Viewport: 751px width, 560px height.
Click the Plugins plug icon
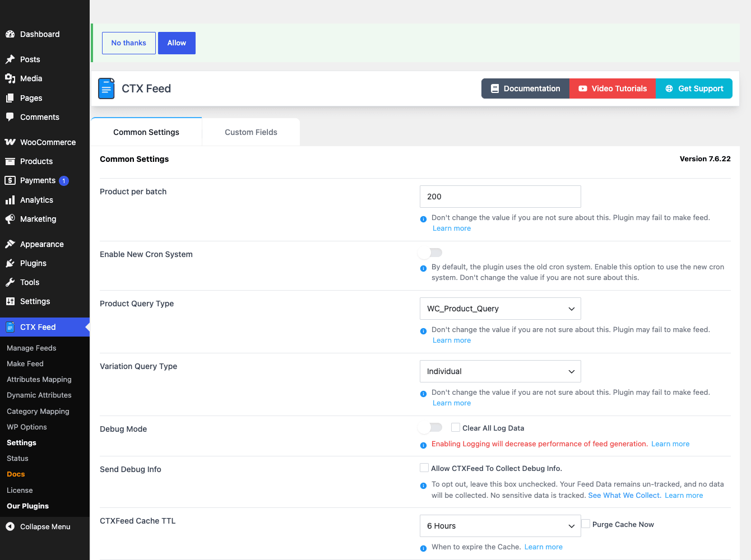[10, 263]
